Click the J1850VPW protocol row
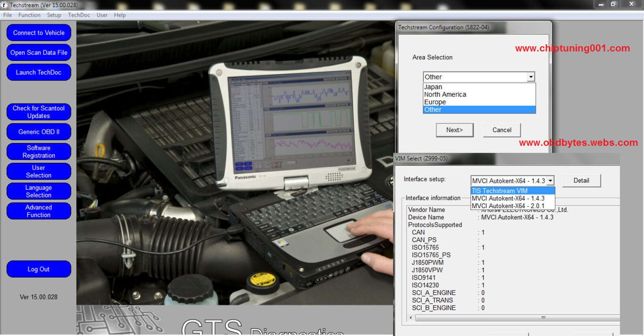Image resolution: width=644 pixels, height=336 pixels. [448, 270]
